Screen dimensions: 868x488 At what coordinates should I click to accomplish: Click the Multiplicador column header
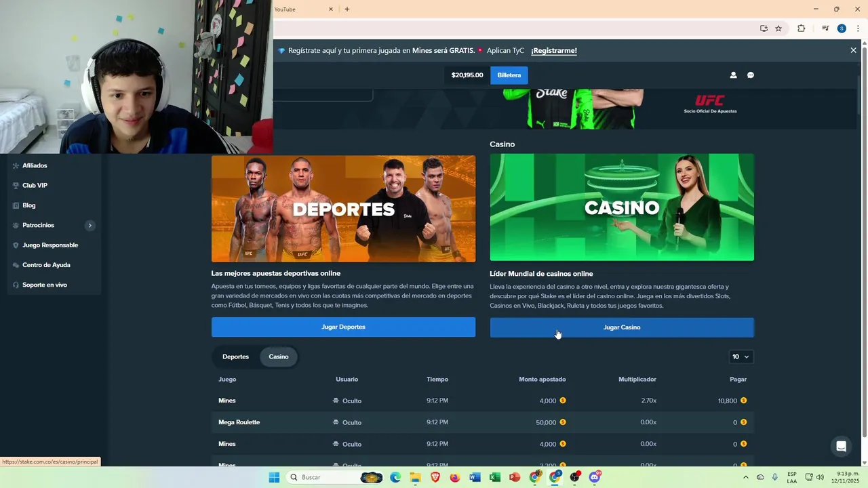[637, 379]
